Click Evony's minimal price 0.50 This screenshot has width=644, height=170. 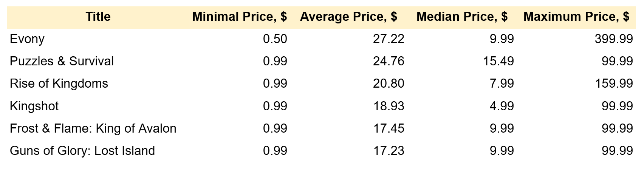pos(275,39)
